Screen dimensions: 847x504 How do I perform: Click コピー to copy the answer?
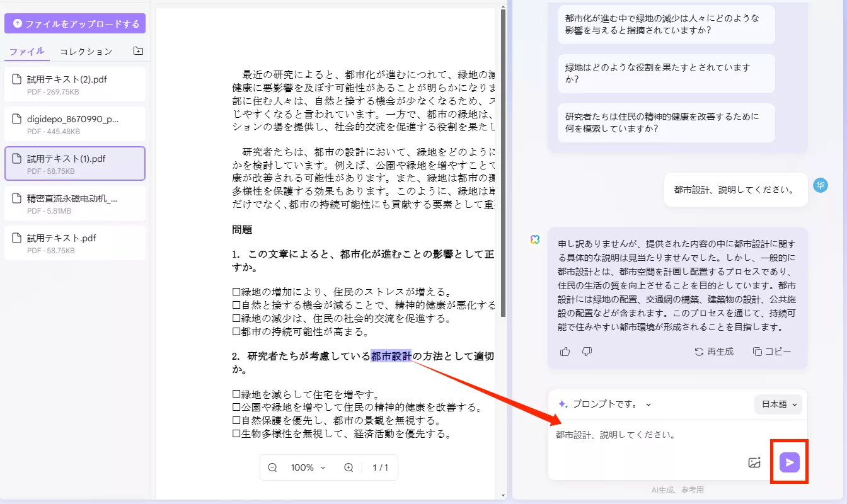coord(772,352)
